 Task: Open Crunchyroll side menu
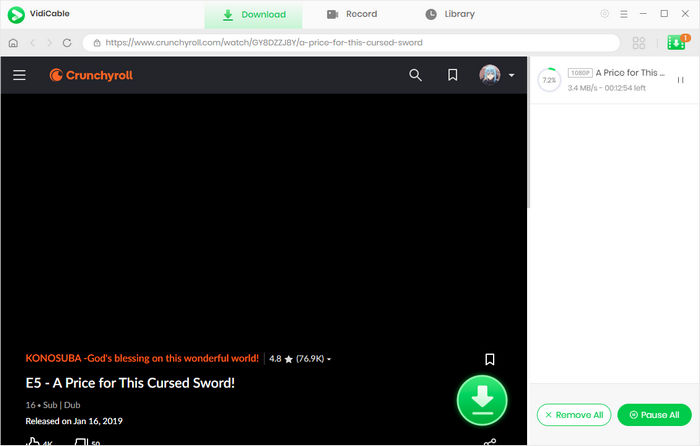[x=19, y=75]
